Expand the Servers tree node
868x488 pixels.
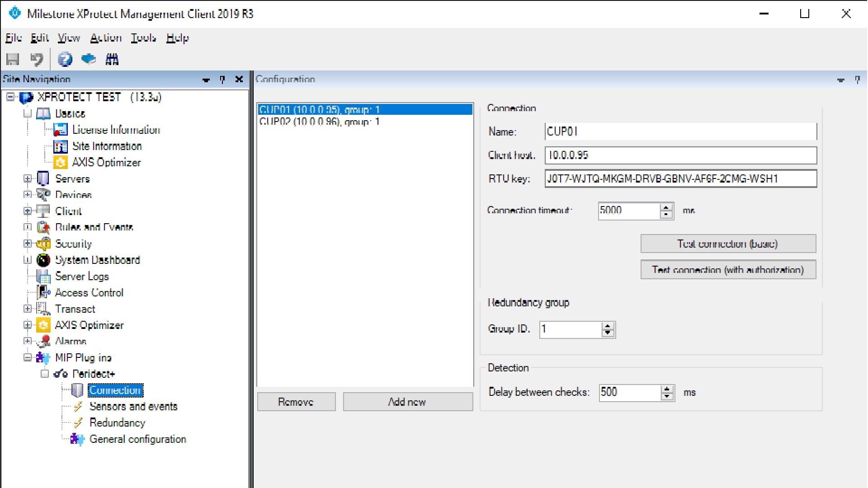click(x=28, y=178)
